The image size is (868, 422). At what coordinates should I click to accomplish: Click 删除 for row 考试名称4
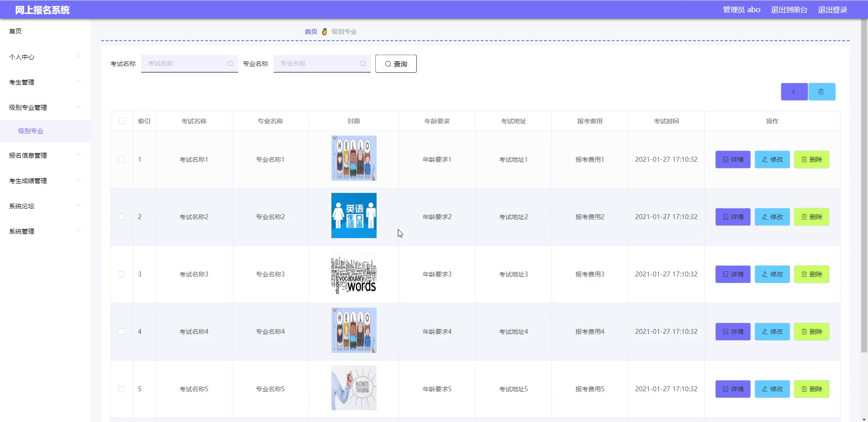pos(811,332)
